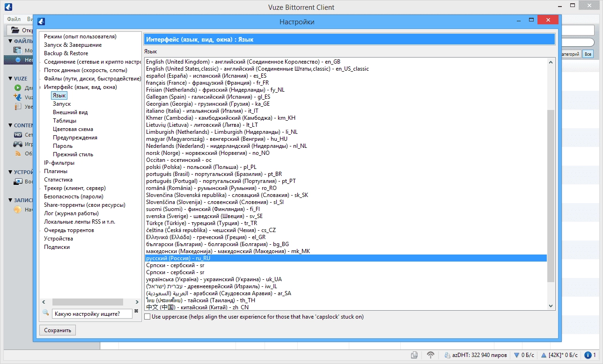Screen dimensions: 603x364
Task: Click the Все filter button in main window
Action: (588, 54)
